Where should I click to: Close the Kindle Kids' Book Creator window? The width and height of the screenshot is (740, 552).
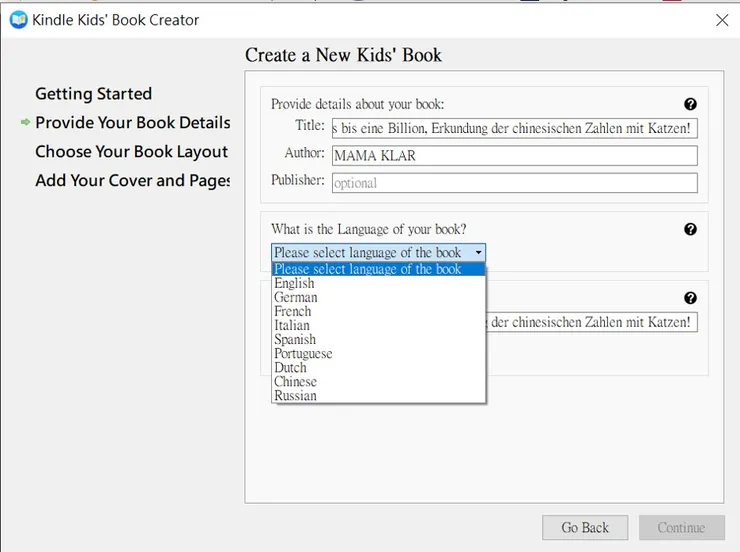722,19
